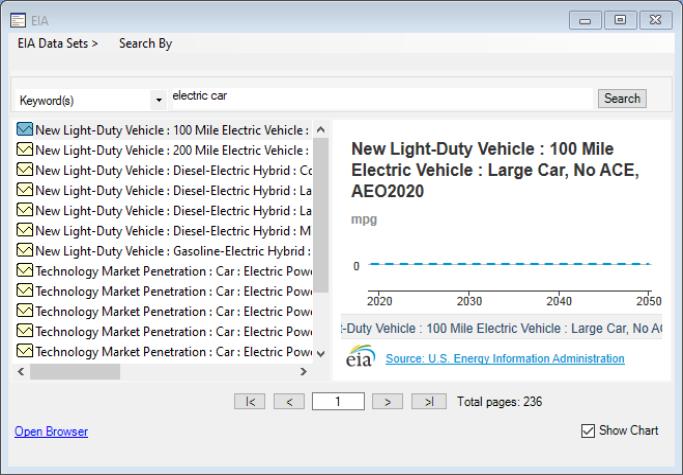Open the EIA Data Sets menu
This screenshot has height=475, width=683.
click(58, 44)
